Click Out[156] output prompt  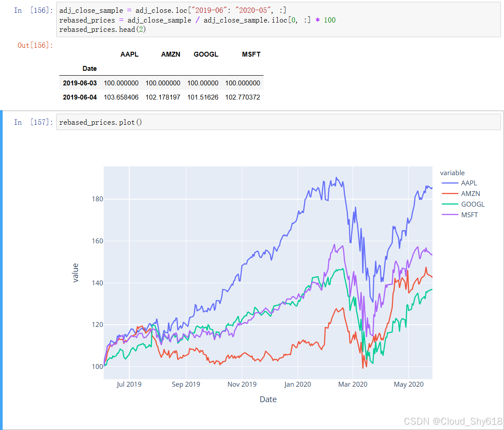pyautogui.click(x=35, y=45)
